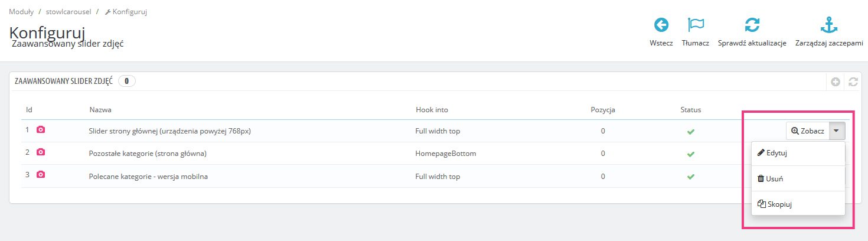Click the add new slider plus icon
Image resolution: width=868 pixels, height=241 pixels.
click(x=836, y=82)
